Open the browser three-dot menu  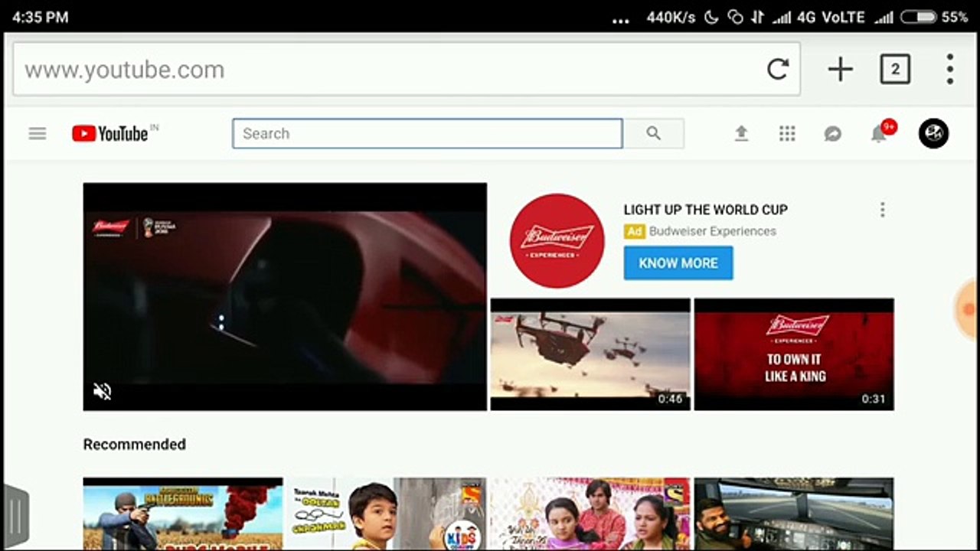pyautogui.click(x=949, y=70)
